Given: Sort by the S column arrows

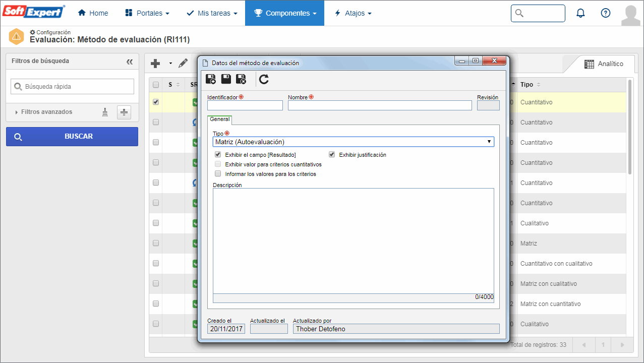Looking at the screenshot, I should tap(178, 85).
